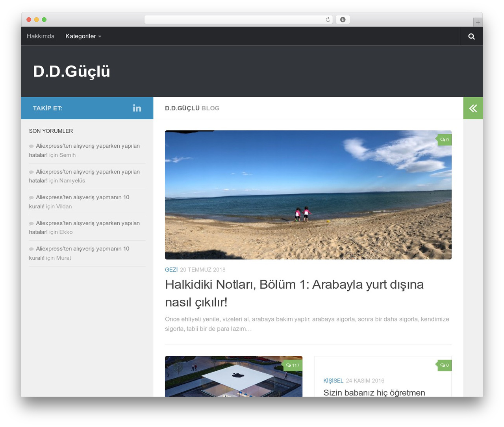The height and width of the screenshot is (427, 504).
Task: Focus the browser address bar
Action: click(238, 20)
